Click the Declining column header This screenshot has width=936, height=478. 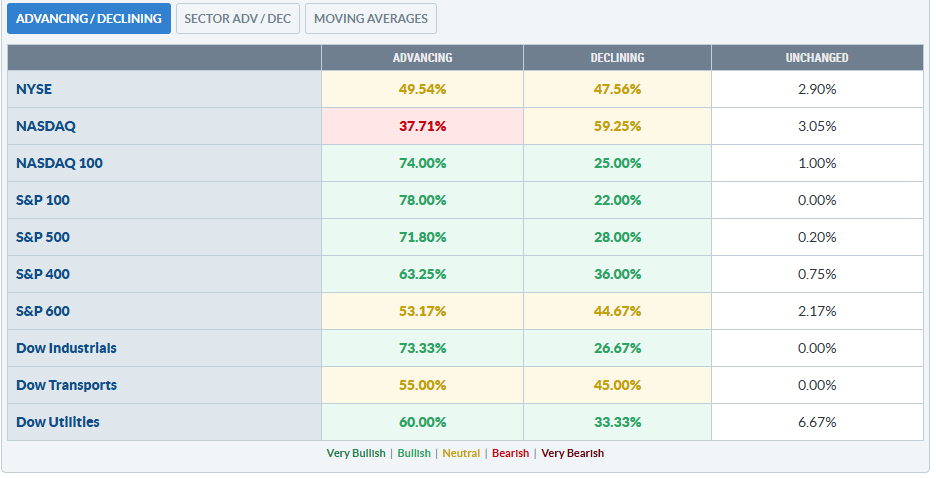tap(617, 58)
